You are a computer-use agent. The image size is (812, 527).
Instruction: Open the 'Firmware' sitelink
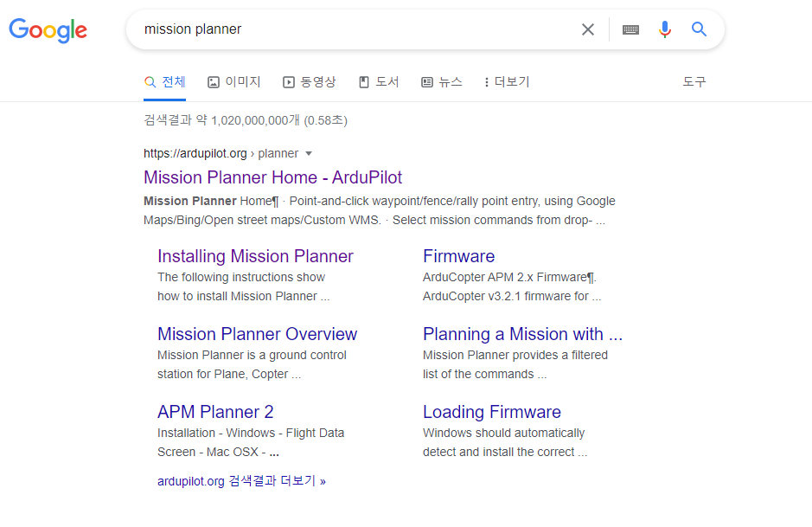coord(459,256)
